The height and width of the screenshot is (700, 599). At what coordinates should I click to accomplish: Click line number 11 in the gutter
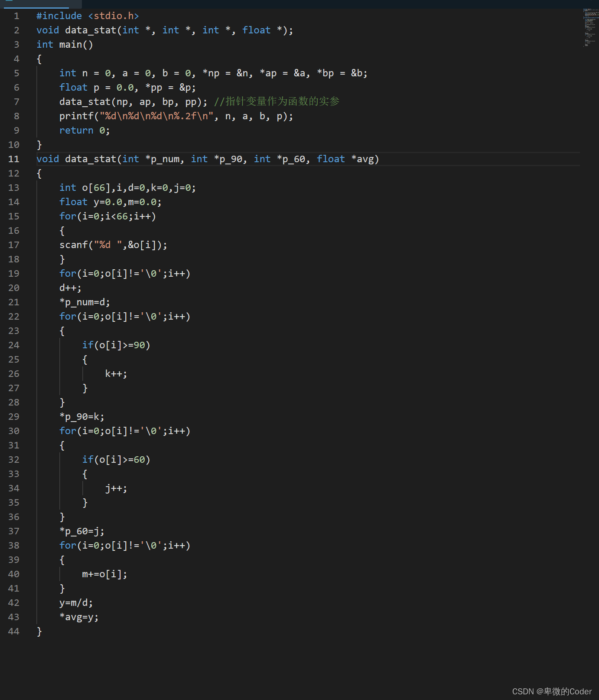tap(14, 159)
